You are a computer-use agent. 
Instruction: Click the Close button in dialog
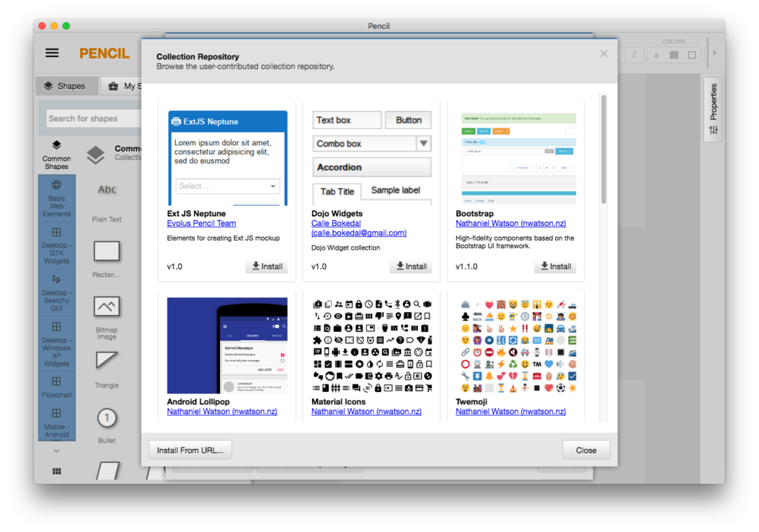click(586, 450)
